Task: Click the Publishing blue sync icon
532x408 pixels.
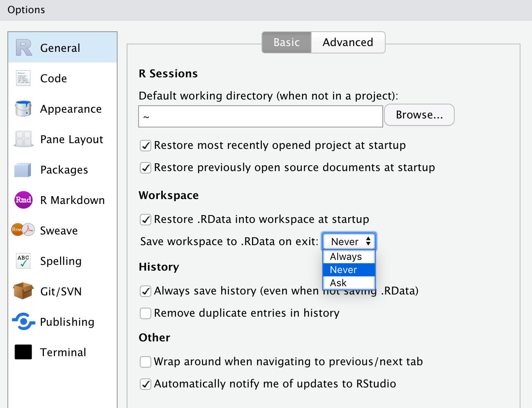Action: (23, 321)
